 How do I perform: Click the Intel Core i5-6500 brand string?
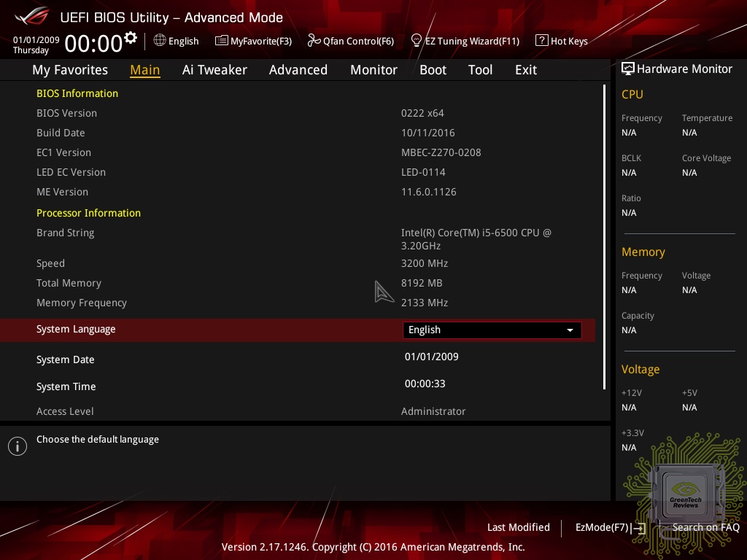point(476,239)
